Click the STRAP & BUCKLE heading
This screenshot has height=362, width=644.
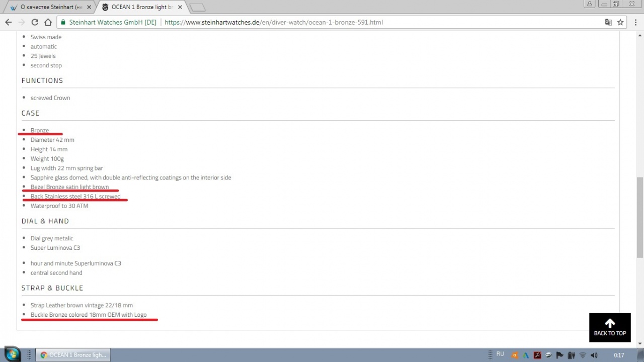pyautogui.click(x=52, y=288)
